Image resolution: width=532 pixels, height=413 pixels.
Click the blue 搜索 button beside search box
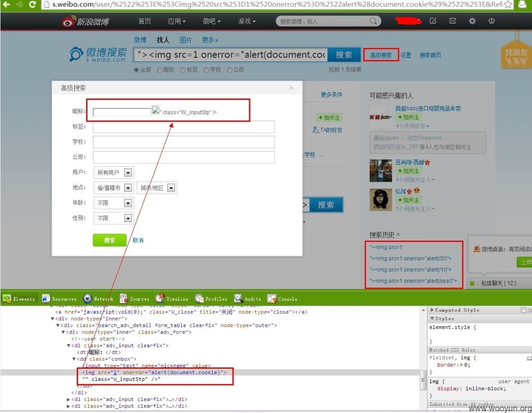(x=344, y=55)
